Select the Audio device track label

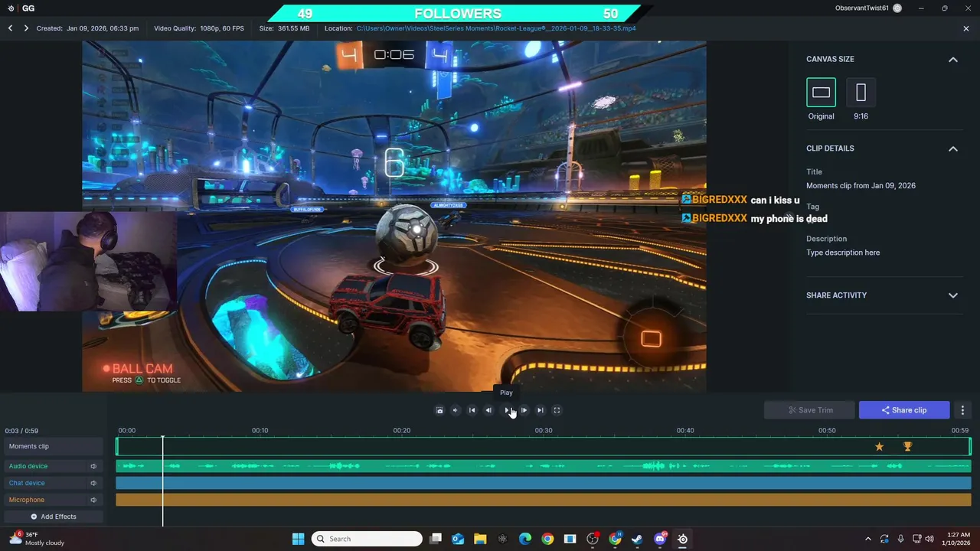(28, 466)
